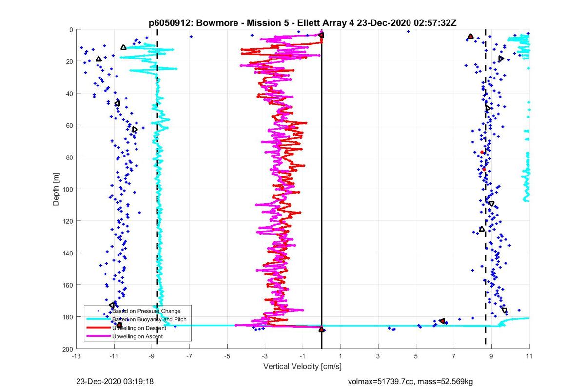
Task: Click x-axis tick label '7'
Action: 454,357
